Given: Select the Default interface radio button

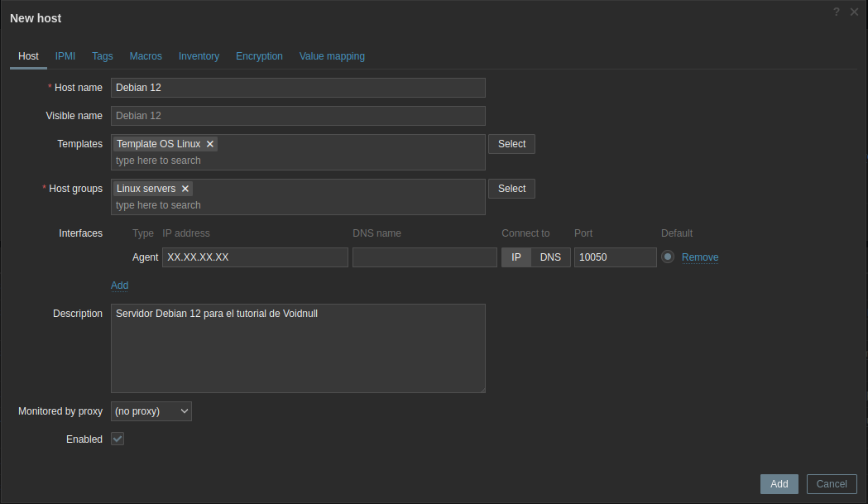Looking at the screenshot, I should (668, 257).
